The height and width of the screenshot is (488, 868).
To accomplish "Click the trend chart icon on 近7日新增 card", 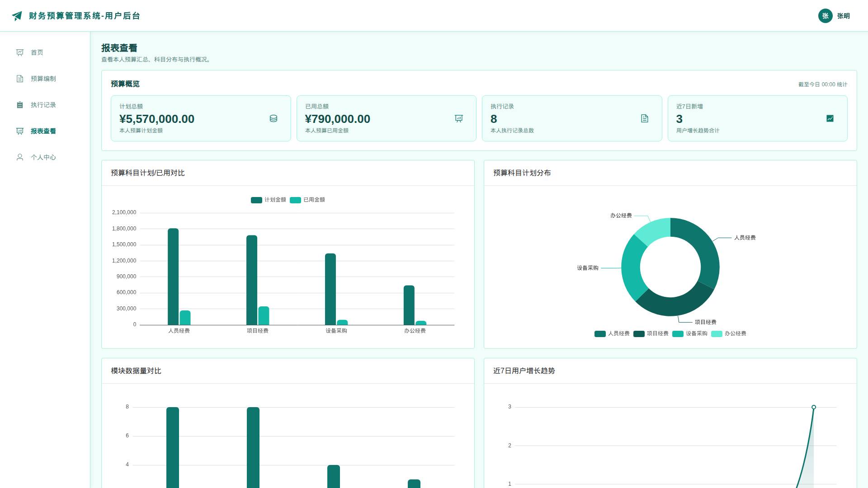I will 830,118.
